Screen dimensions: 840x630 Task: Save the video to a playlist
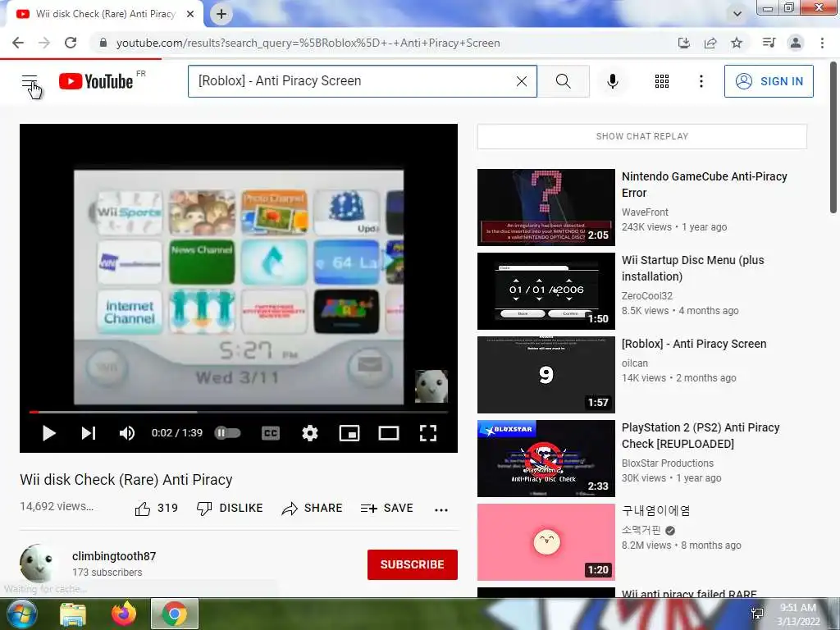[x=387, y=509]
